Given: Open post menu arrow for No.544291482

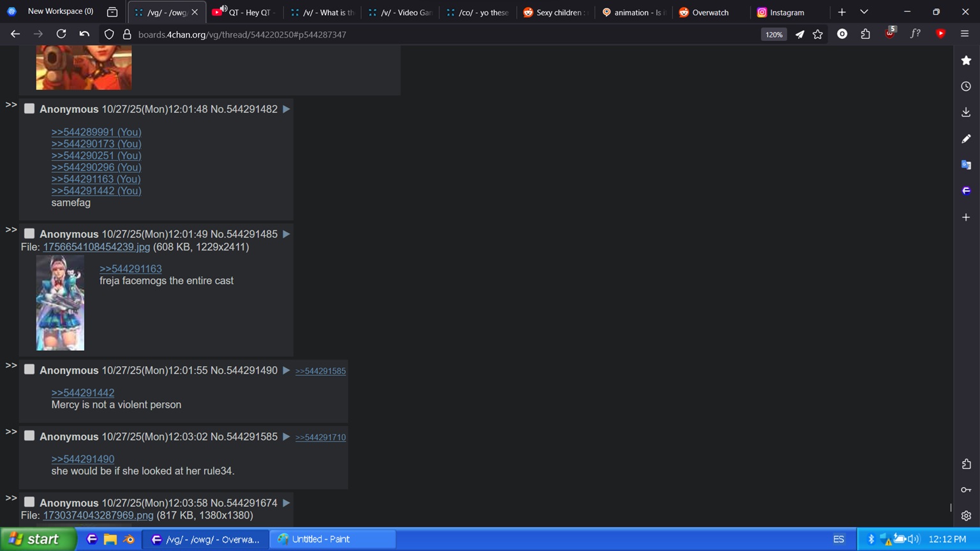Looking at the screenshot, I should click(x=286, y=109).
